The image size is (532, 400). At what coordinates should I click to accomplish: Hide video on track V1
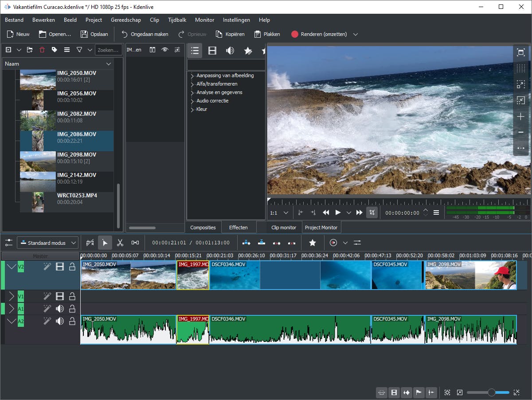click(60, 296)
